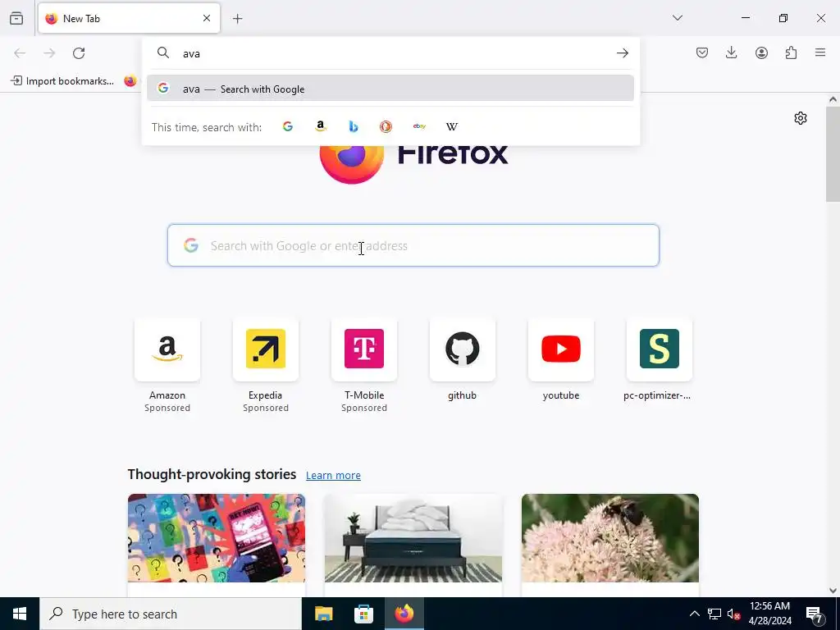Select the New Tab tab
The width and height of the screenshot is (840, 630).
coord(129,18)
